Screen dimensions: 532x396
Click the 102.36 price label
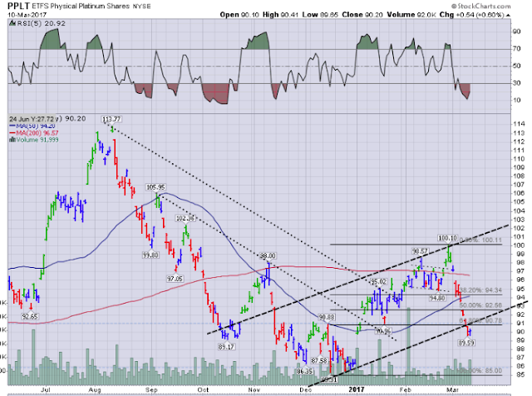(x=185, y=218)
